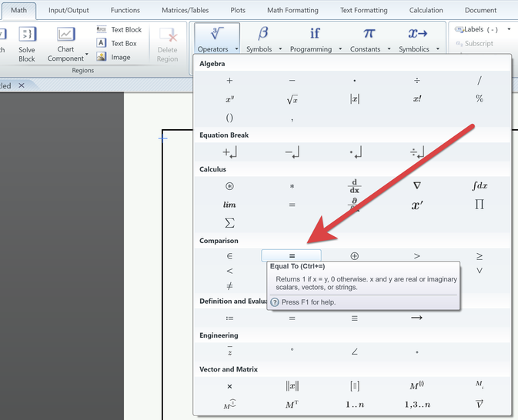Open the Symbols dropdown

coord(263,38)
